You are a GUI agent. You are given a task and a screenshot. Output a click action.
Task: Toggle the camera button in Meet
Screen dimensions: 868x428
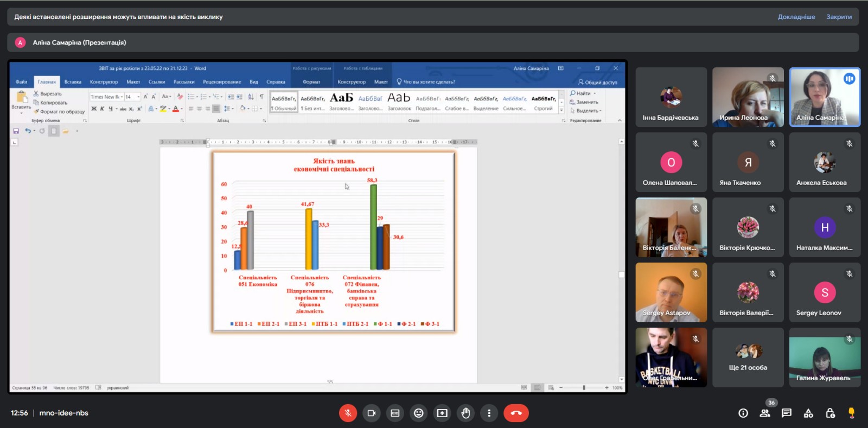[372, 413]
